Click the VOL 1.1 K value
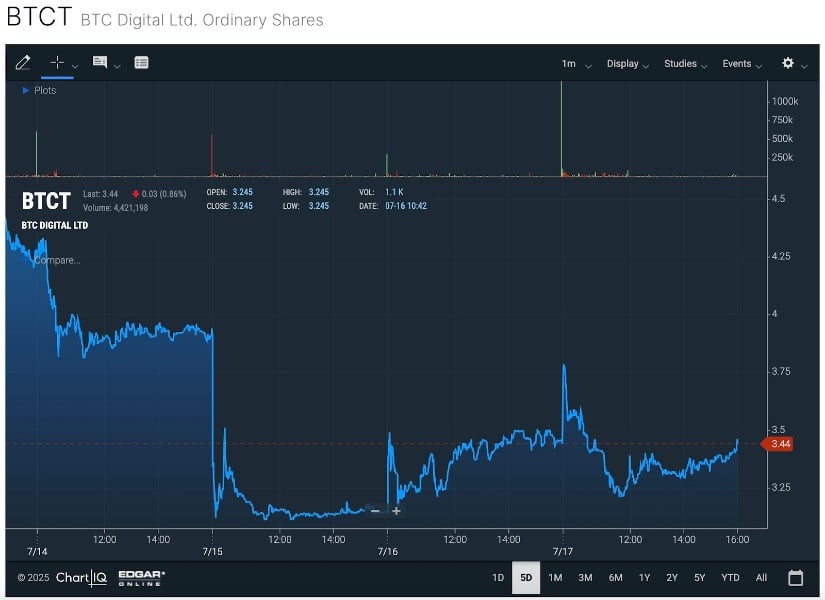The height and width of the screenshot is (600, 825). pos(394,192)
